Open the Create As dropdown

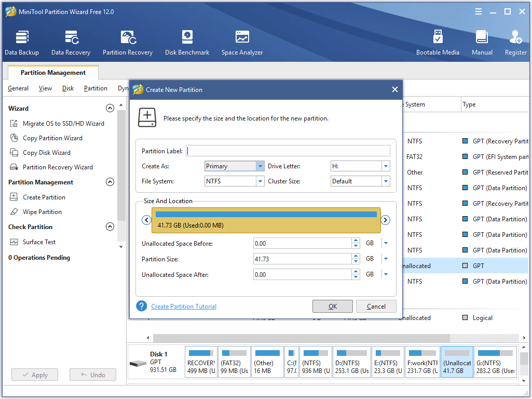click(x=260, y=166)
